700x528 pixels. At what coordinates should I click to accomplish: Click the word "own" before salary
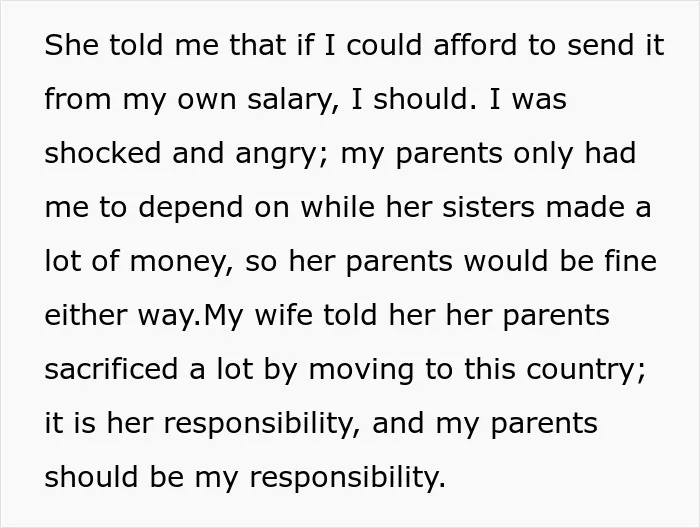tap(206, 100)
